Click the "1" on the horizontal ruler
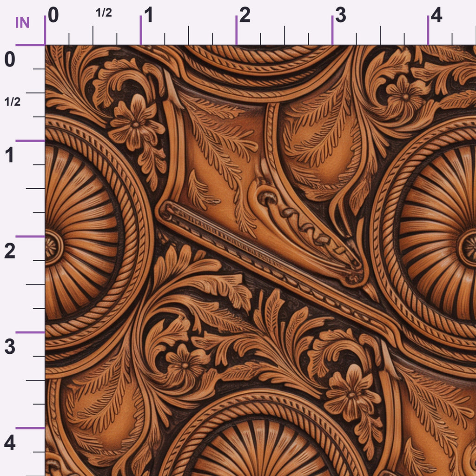The width and height of the screenshot is (476, 476). pyautogui.click(x=148, y=15)
